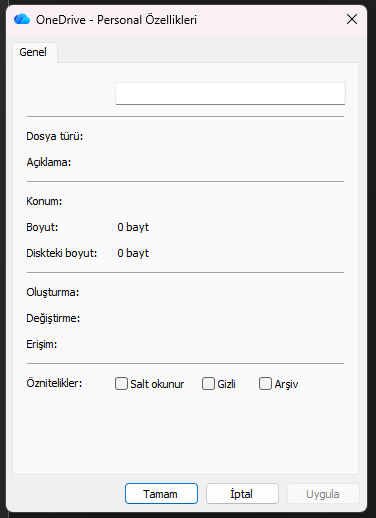The width and height of the screenshot is (376, 518).
Task: Click the Uygula button
Action: (x=323, y=494)
